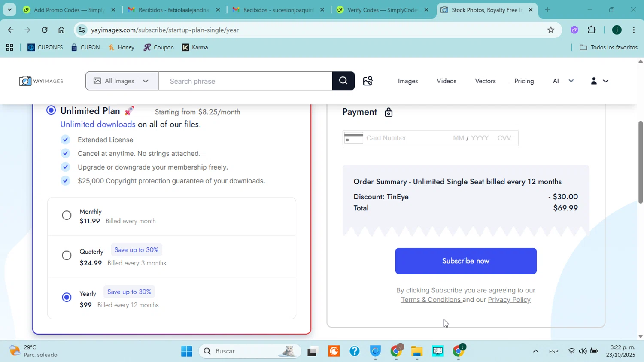
Task: Click the page vertical scrollbar
Action: point(640,162)
